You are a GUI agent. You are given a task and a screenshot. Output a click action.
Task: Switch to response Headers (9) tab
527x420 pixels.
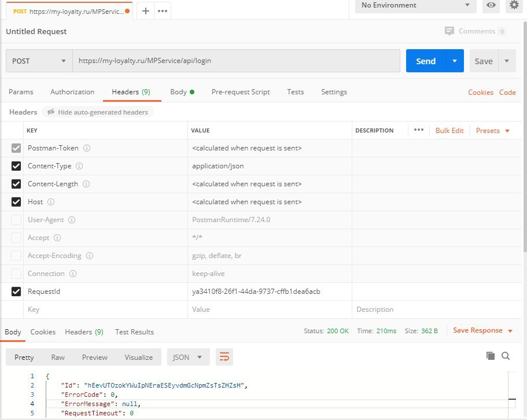[84, 332]
